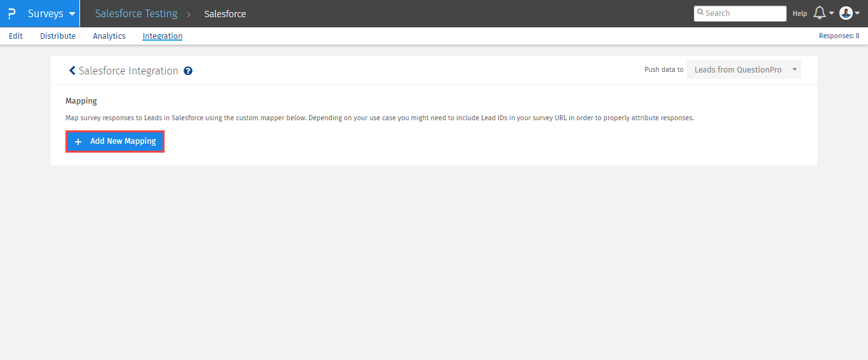Click the magnifier icon in Search

(700, 12)
